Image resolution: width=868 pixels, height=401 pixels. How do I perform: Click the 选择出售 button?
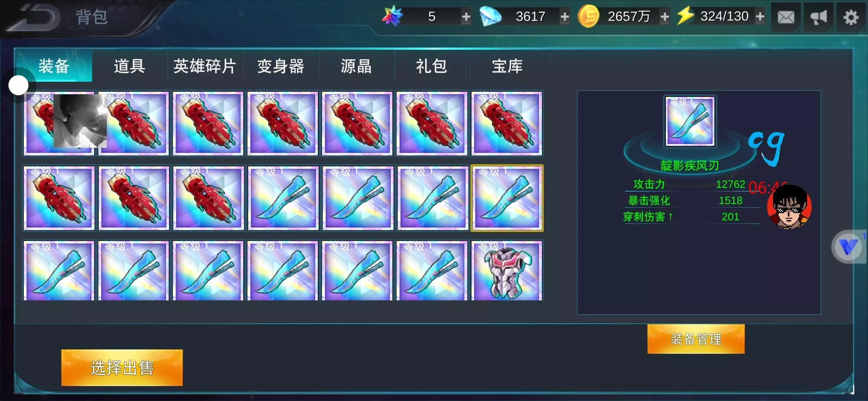[x=122, y=368]
